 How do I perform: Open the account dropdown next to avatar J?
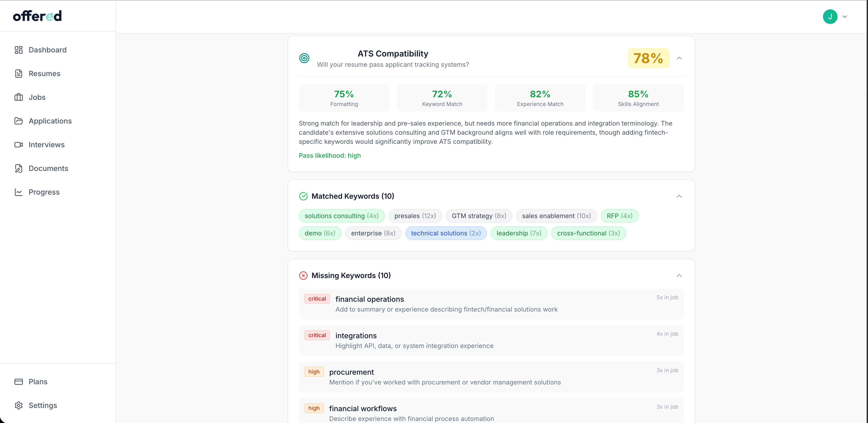[x=845, y=16]
